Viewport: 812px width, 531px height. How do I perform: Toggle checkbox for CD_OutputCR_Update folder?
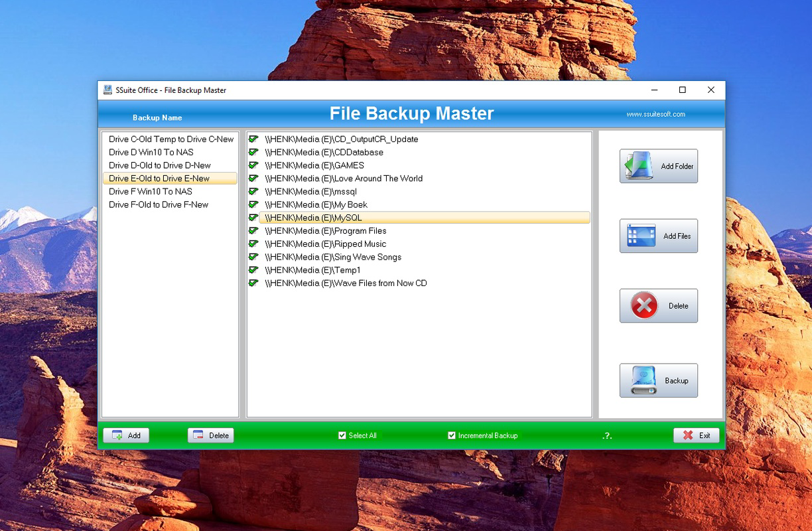(253, 139)
